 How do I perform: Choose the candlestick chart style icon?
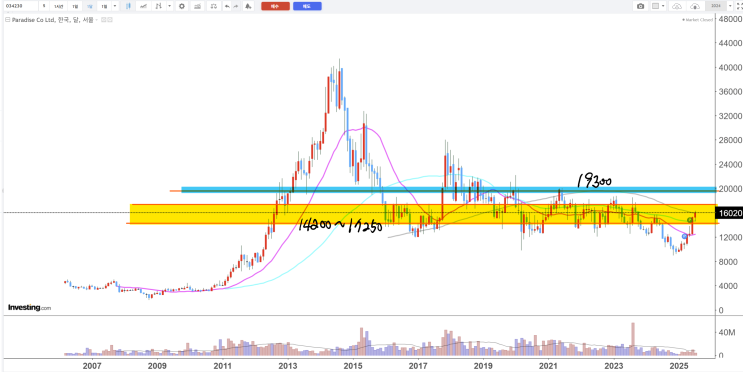[128, 6]
